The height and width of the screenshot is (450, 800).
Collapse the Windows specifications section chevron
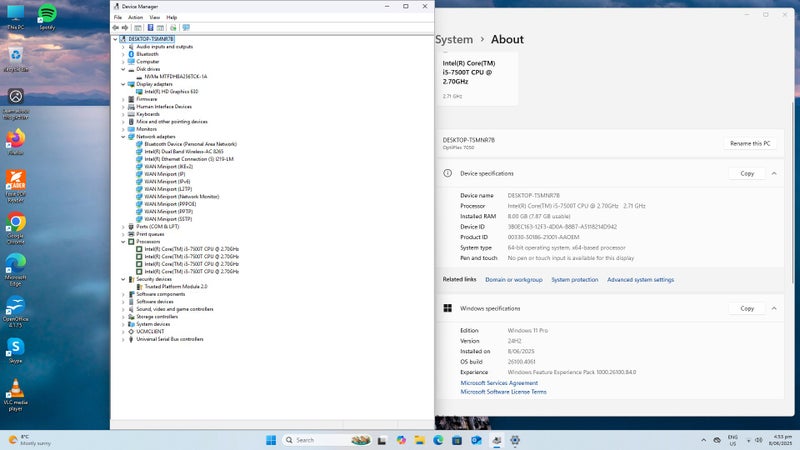point(774,308)
